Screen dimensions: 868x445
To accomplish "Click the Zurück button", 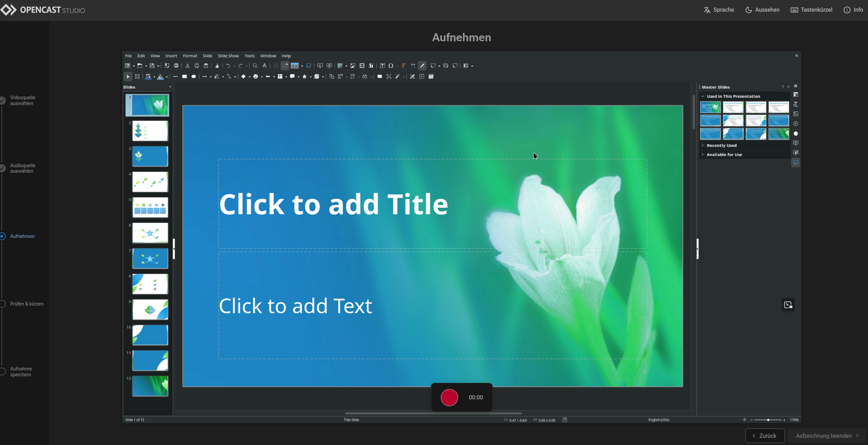I will pyautogui.click(x=765, y=436).
